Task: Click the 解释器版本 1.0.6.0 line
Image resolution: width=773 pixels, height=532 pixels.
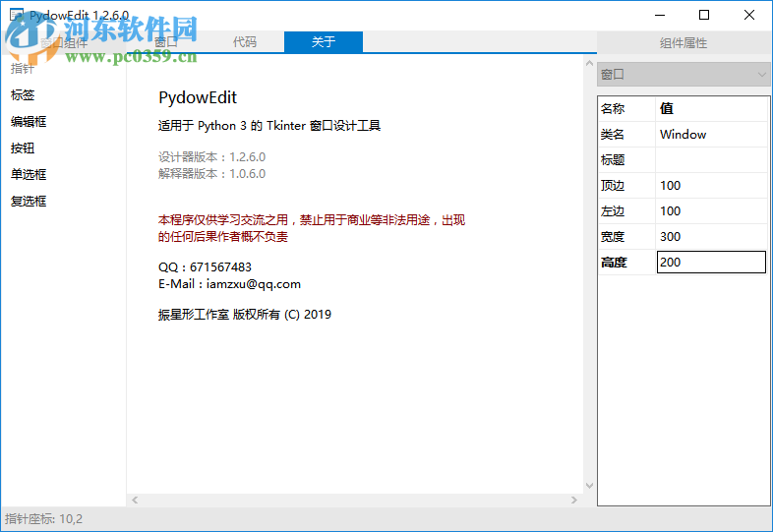Action: click(212, 173)
